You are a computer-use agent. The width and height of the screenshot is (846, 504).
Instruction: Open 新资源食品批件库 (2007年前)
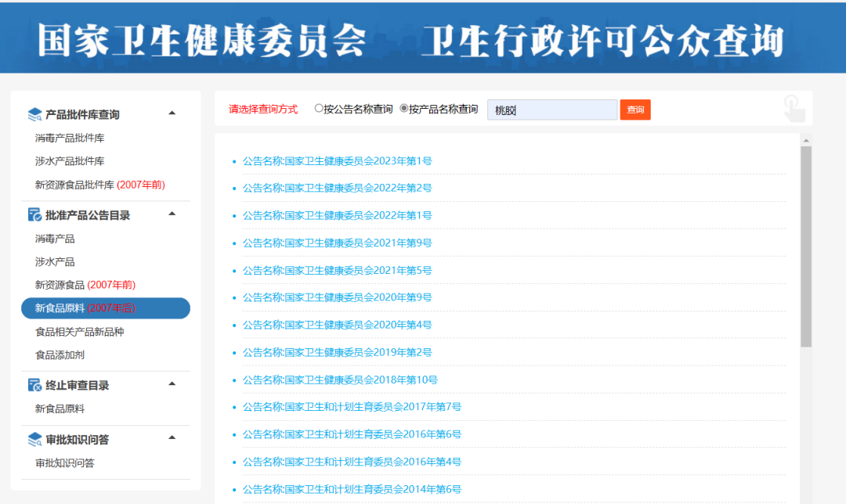(99, 185)
